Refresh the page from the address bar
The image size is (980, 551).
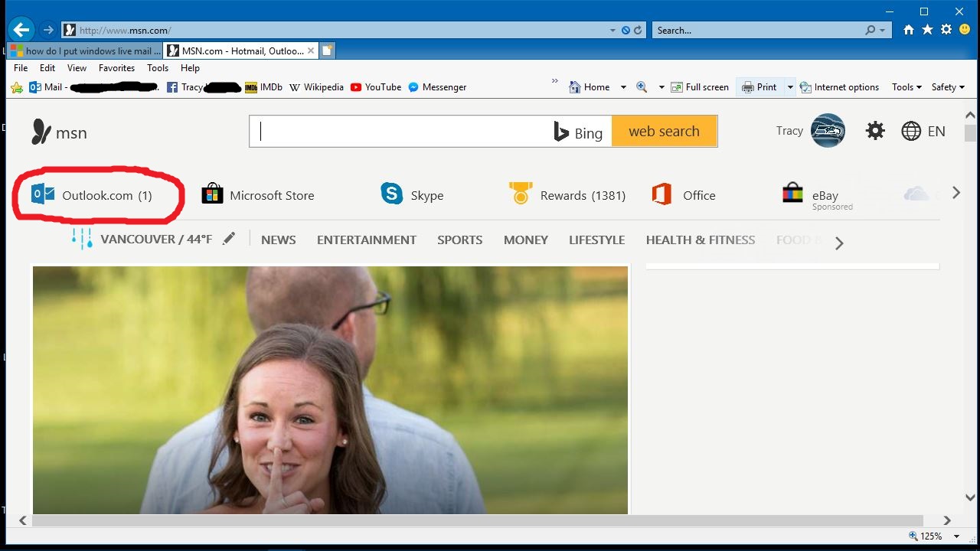click(638, 31)
